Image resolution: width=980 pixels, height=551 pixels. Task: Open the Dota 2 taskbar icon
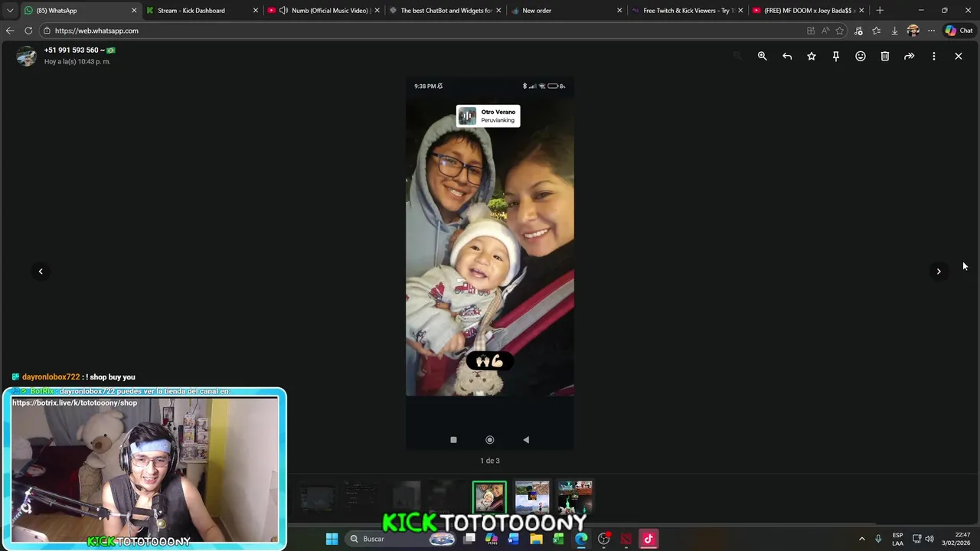click(626, 539)
